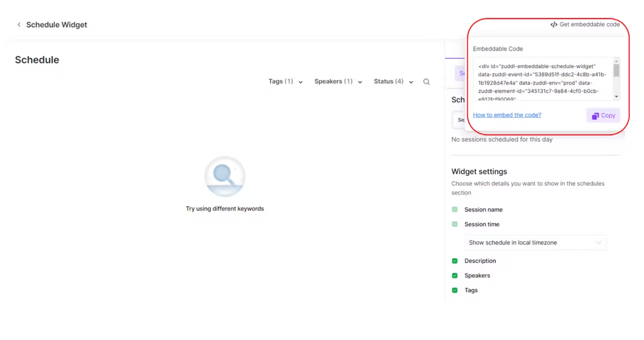This screenshot has width=644, height=340.
Task: Select the Schedule Widget breadcrumb title
Action: [x=57, y=24]
